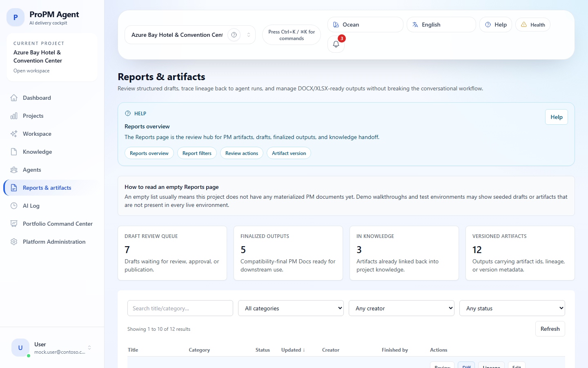Open the Any creator dropdown
Image resolution: width=588 pixels, height=368 pixels.
click(401, 308)
